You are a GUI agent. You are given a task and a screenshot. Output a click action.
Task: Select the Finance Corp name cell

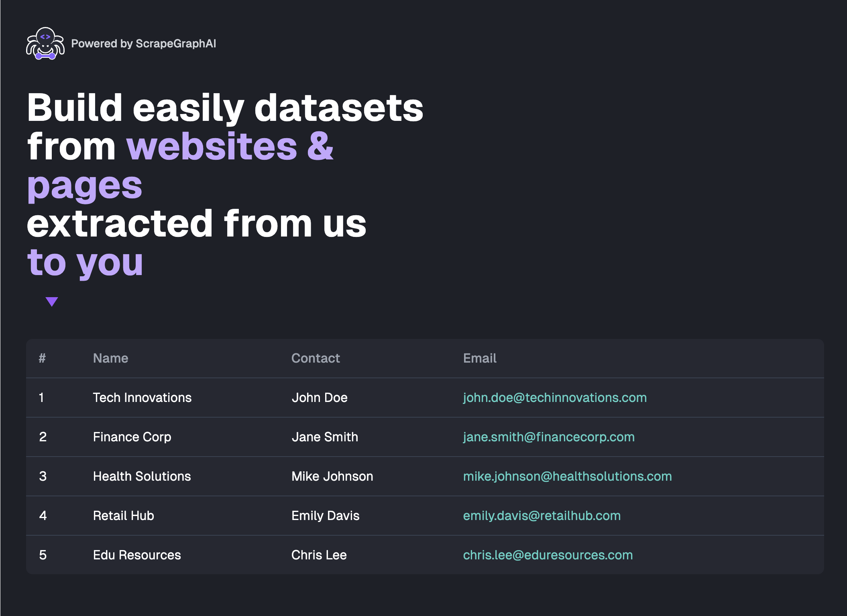pos(132,437)
